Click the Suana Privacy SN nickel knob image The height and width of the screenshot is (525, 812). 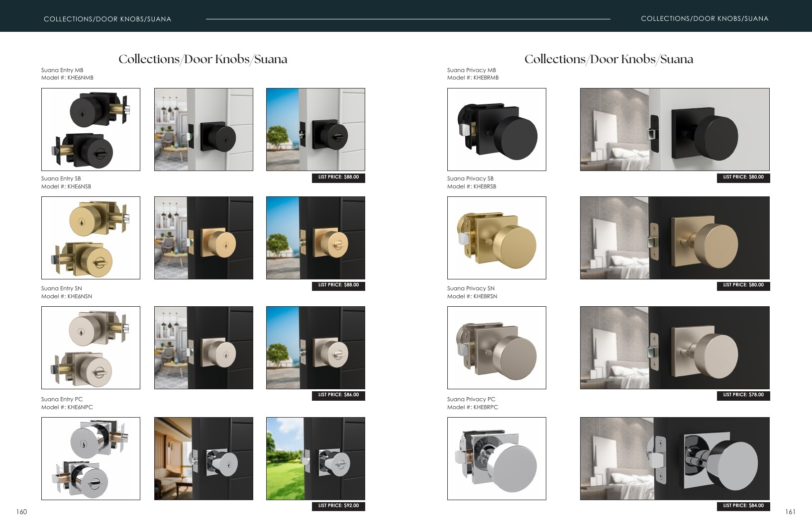[497, 348]
